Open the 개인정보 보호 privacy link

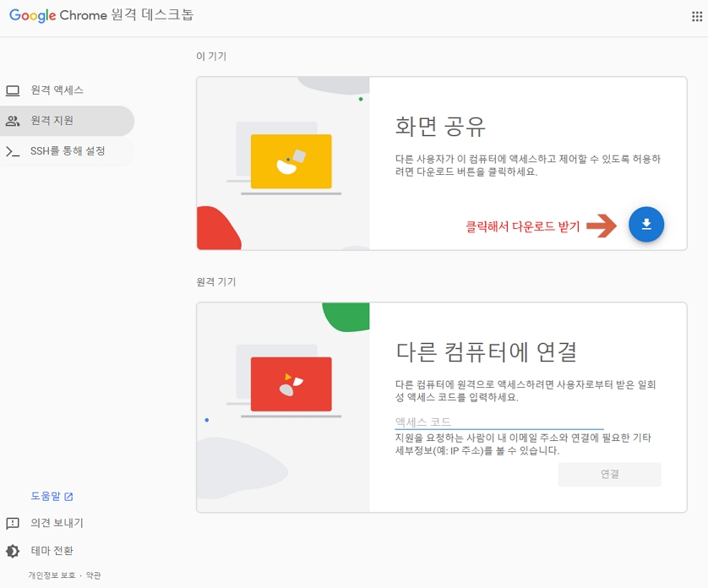point(52,575)
